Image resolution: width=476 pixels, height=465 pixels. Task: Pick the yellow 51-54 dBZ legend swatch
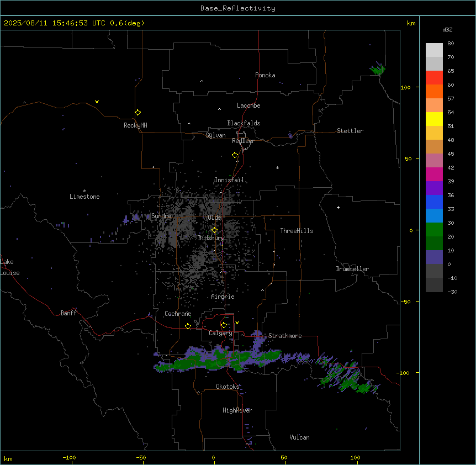pyautogui.click(x=434, y=119)
